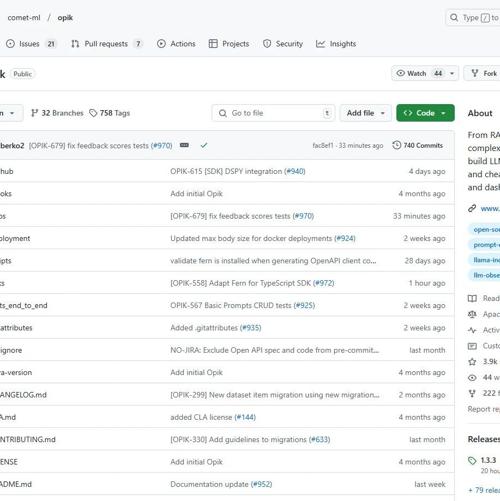Open pull request #633 link
This screenshot has height=501, width=500.
319,439
